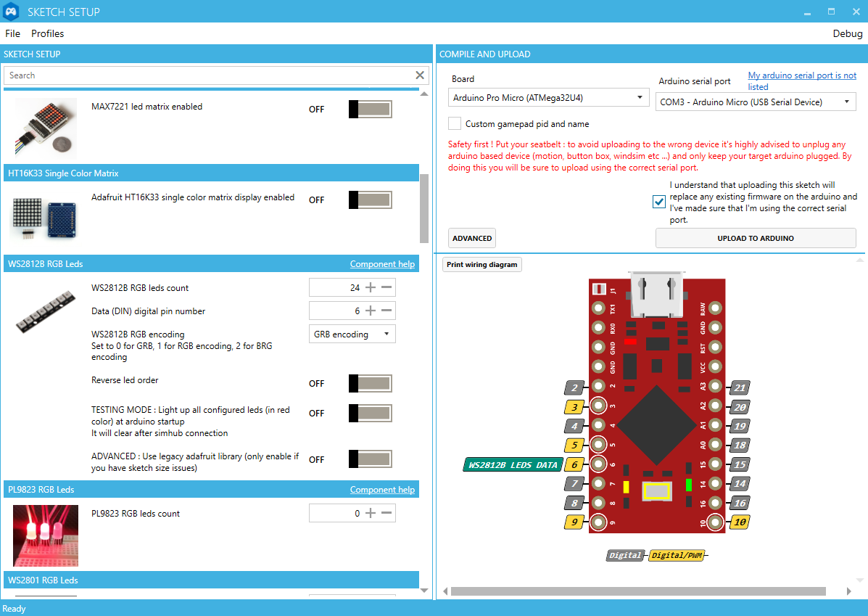Clear the search box with X icon
Image resolution: width=868 pixels, height=616 pixels.
coord(420,75)
